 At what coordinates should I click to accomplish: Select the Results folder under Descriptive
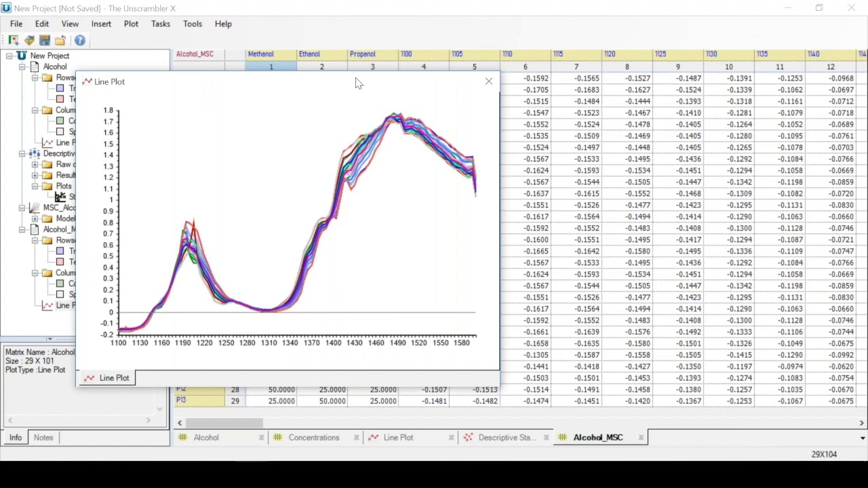tap(58, 175)
